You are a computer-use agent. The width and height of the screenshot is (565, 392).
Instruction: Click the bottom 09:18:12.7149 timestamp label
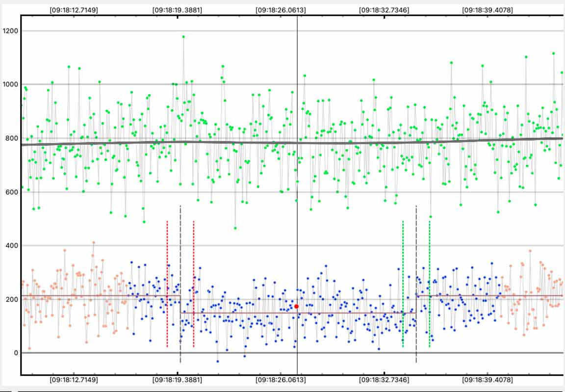[74, 380]
